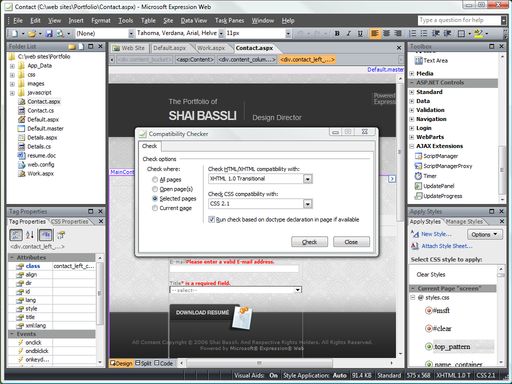
Task: Toggle Bold formatting
Action: click(337, 33)
